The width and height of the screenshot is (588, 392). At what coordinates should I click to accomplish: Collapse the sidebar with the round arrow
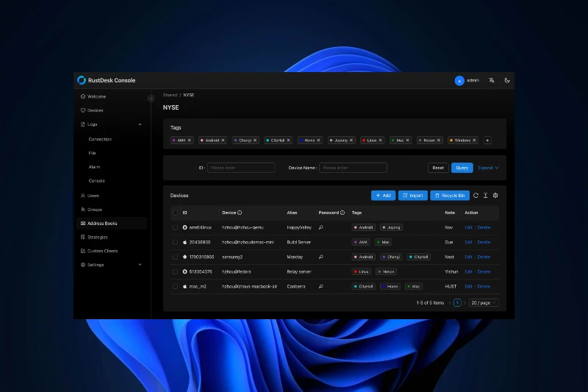151,99
